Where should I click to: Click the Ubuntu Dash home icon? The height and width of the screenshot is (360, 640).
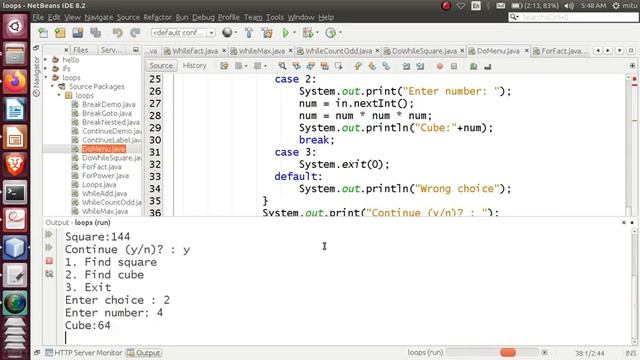15,27
